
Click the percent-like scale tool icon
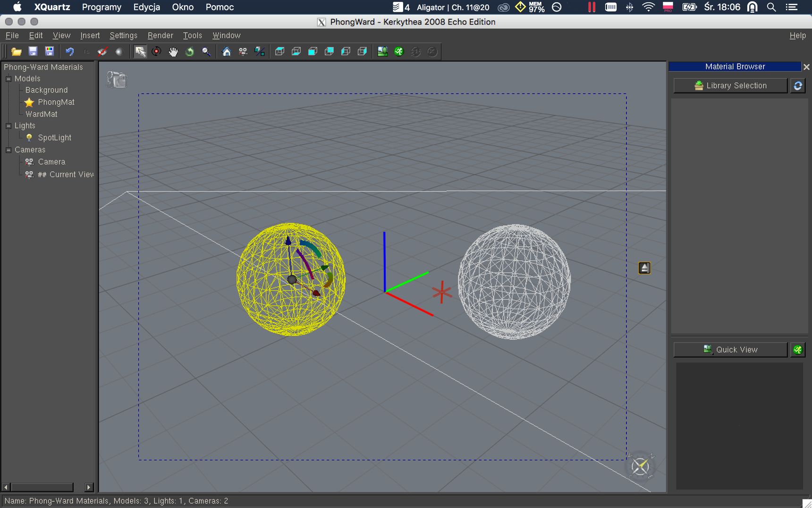click(260, 52)
